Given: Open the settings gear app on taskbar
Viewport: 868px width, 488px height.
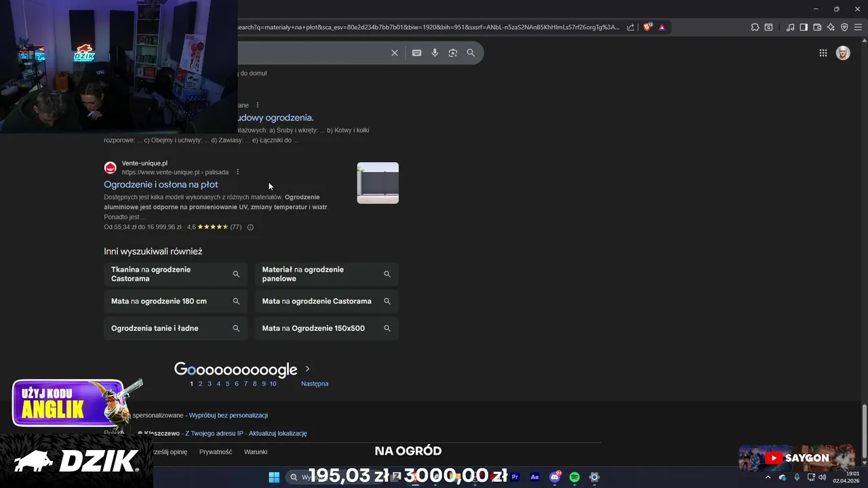Looking at the screenshot, I should (594, 477).
